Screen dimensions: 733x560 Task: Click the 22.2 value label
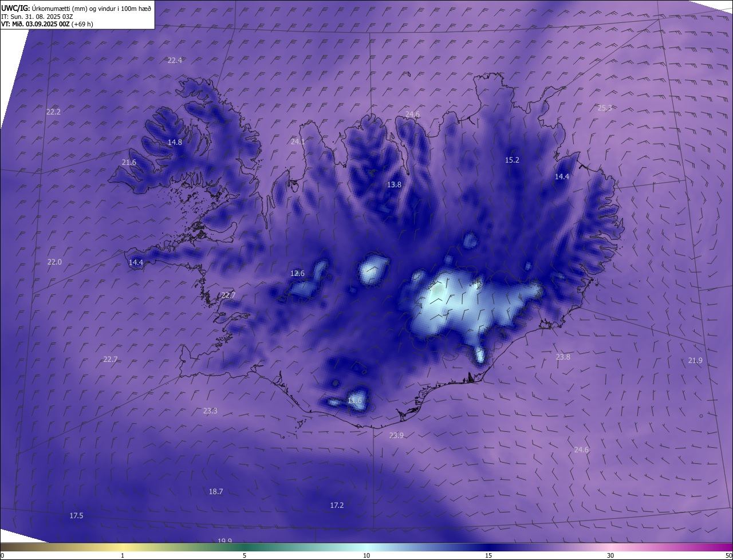tap(53, 112)
